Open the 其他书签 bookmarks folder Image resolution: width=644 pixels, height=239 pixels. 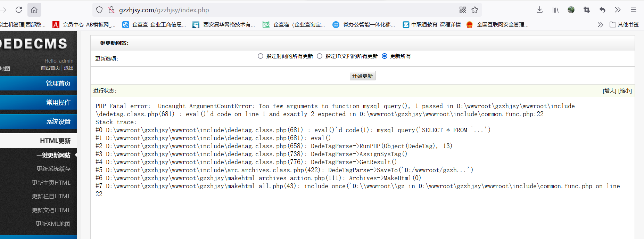click(624, 25)
